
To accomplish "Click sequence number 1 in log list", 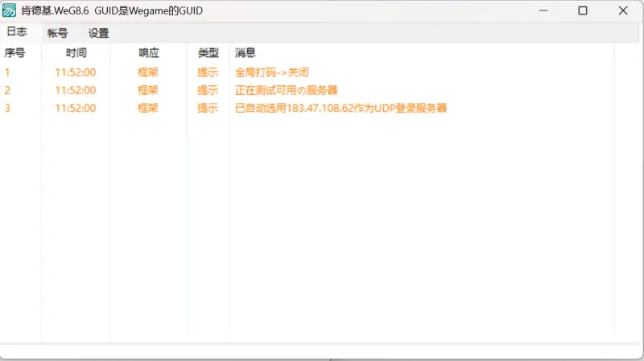I will [7, 72].
